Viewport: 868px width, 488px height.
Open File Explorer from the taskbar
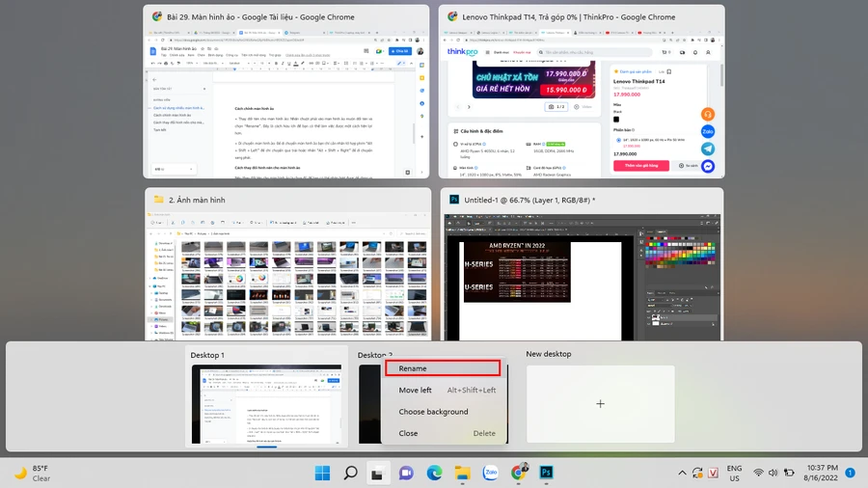[x=462, y=474]
